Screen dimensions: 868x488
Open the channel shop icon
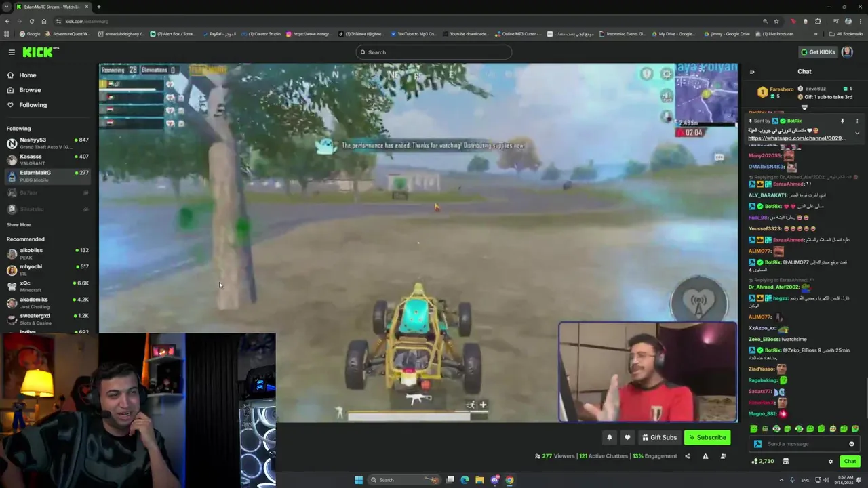coord(786,462)
